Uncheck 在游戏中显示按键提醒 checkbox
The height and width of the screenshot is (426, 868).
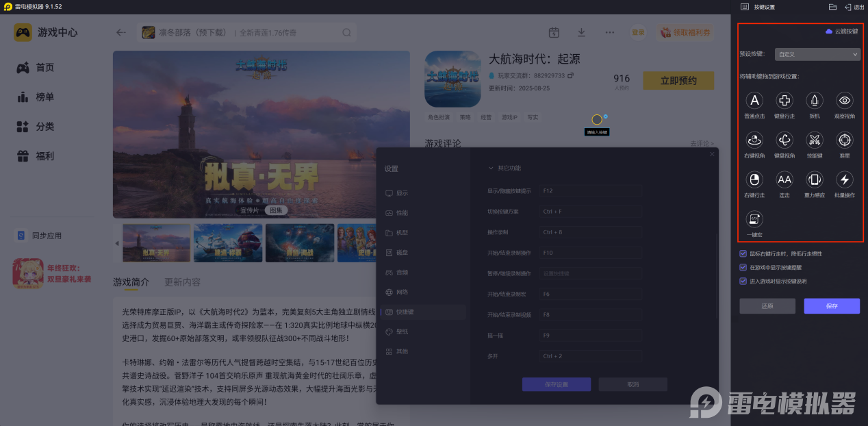(743, 267)
